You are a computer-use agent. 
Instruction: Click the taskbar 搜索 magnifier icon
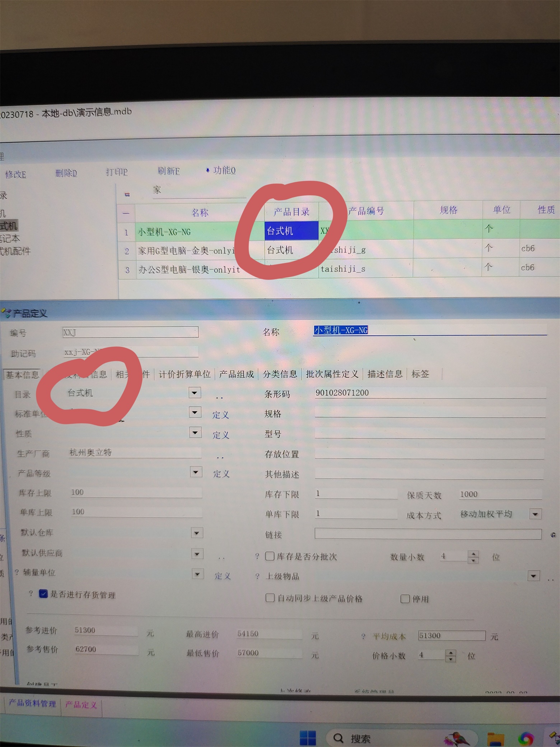click(338, 738)
